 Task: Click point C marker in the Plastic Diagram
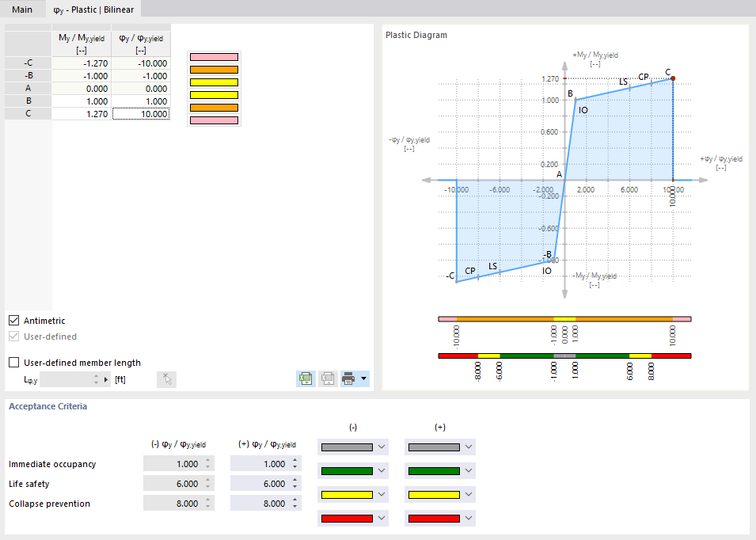(671, 78)
